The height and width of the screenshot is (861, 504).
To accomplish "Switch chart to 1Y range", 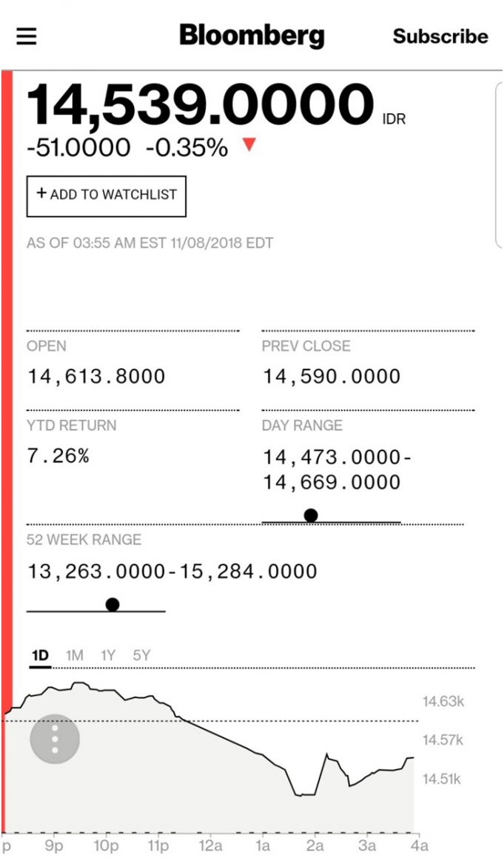I will coord(108,655).
